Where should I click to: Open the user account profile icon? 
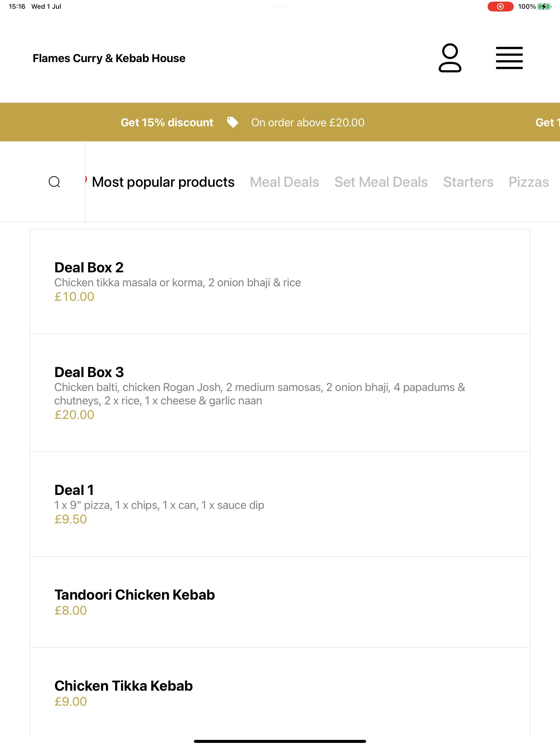(x=450, y=58)
